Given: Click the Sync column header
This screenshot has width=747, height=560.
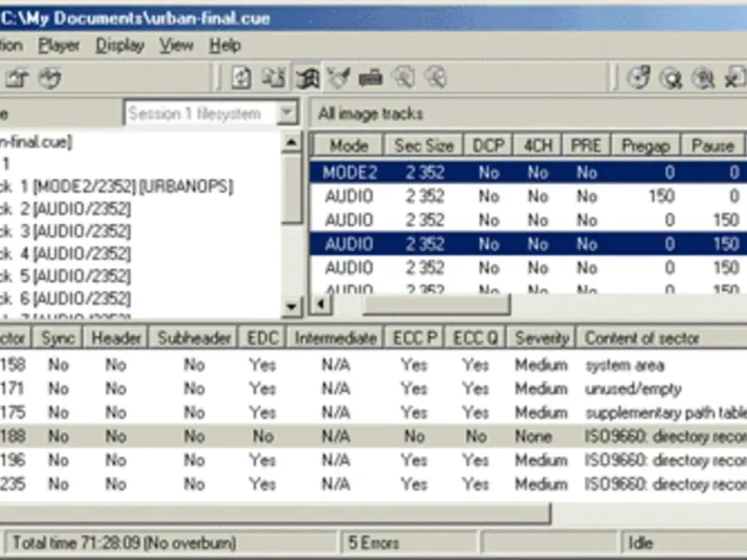Looking at the screenshot, I should (58, 338).
